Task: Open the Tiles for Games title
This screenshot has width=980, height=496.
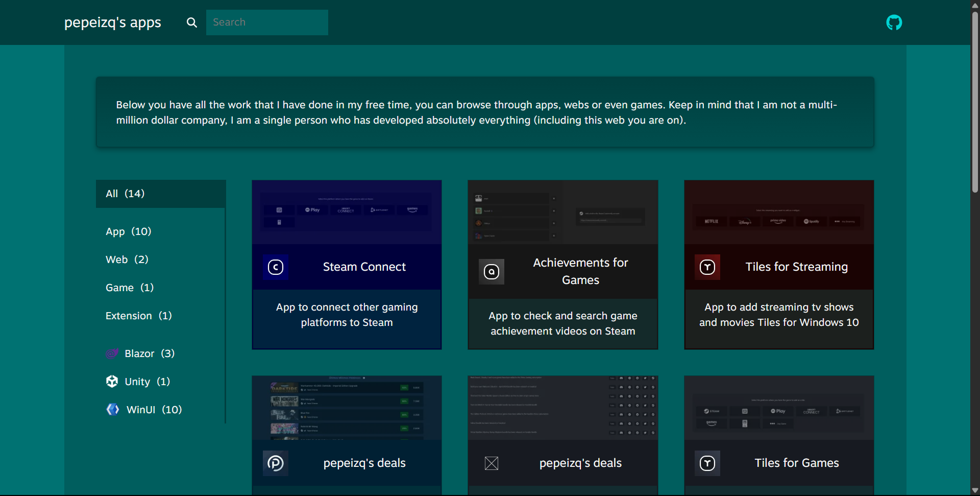Action: (797, 463)
